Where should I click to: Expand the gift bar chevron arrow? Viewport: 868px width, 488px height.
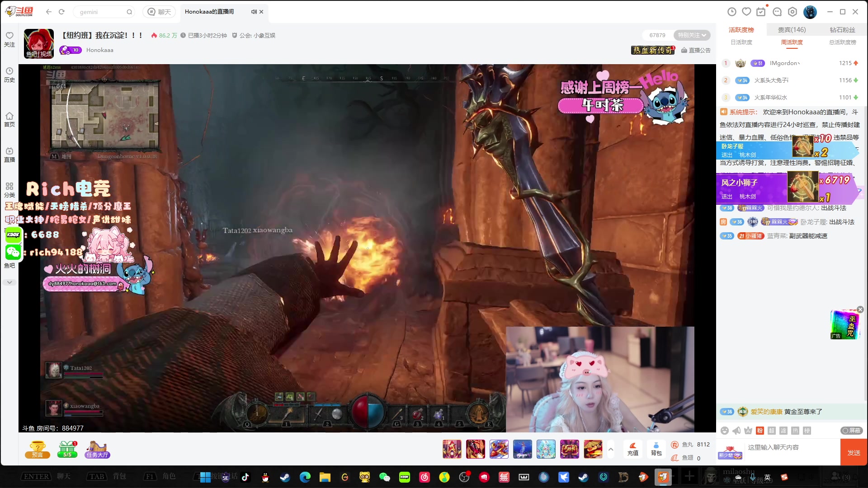611,449
